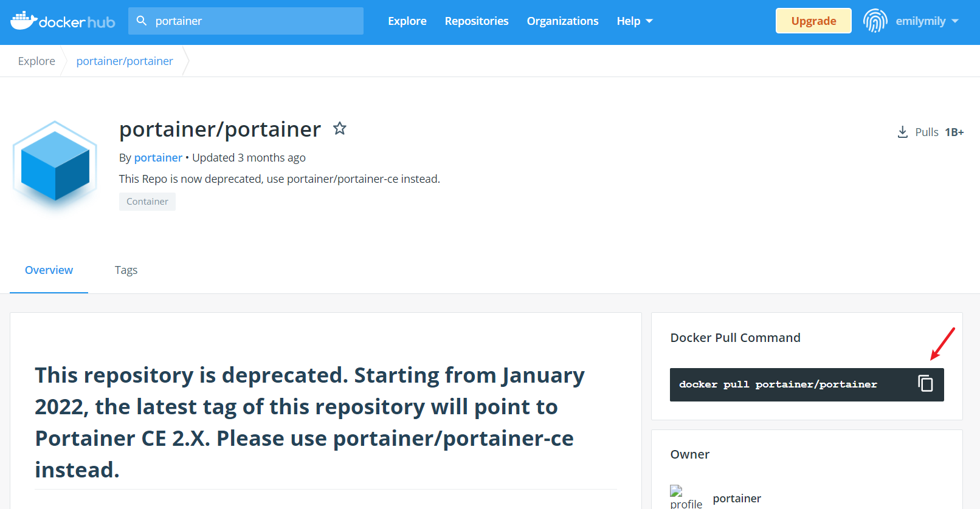The width and height of the screenshot is (980, 509).
Task: Open the Organizations page
Action: pos(562,21)
